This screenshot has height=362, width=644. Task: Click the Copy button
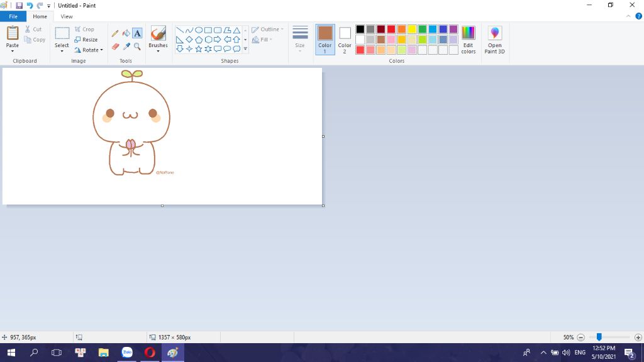tap(35, 40)
